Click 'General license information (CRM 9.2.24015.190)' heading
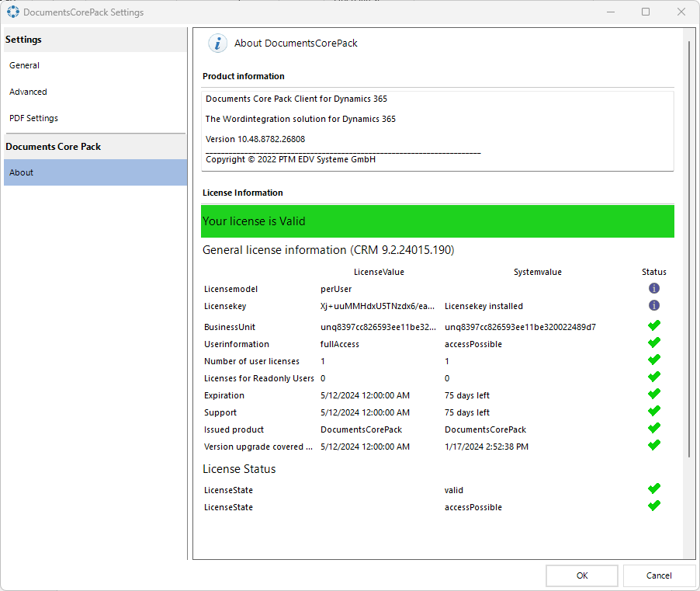This screenshot has width=700, height=591. tap(328, 250)
